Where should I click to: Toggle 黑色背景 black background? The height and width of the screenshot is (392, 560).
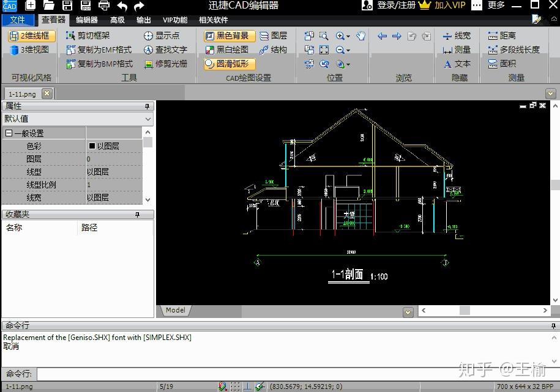coord(230,35)
